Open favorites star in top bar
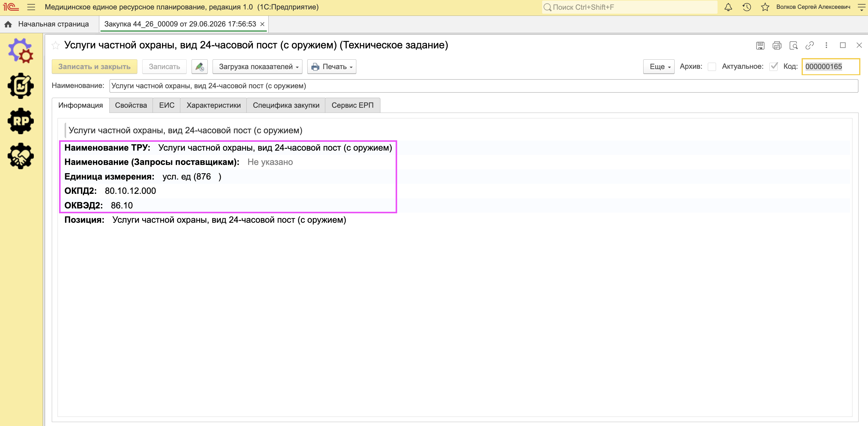Image resolution: width=868 pixels, height=426 pixels. pos(765,7)
